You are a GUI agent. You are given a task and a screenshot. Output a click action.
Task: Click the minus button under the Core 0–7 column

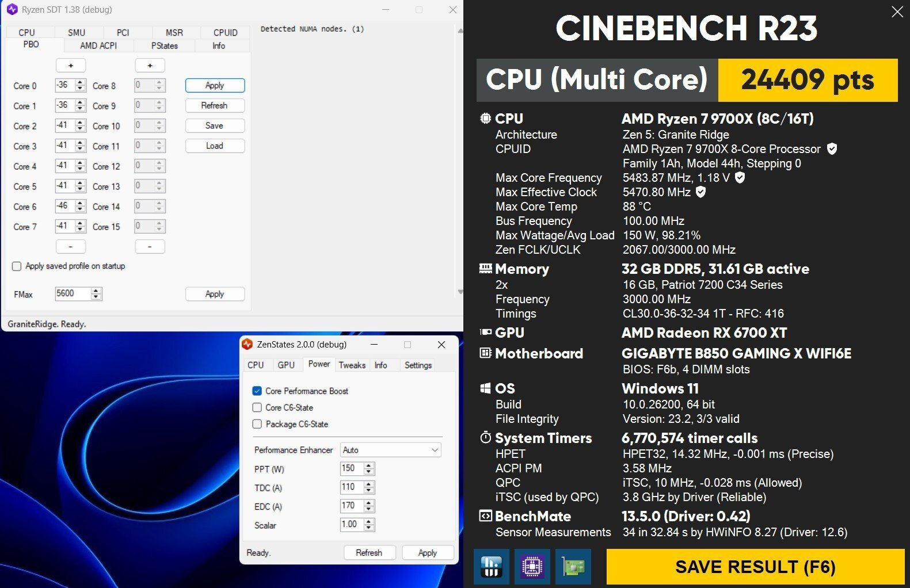coord(71,247)
